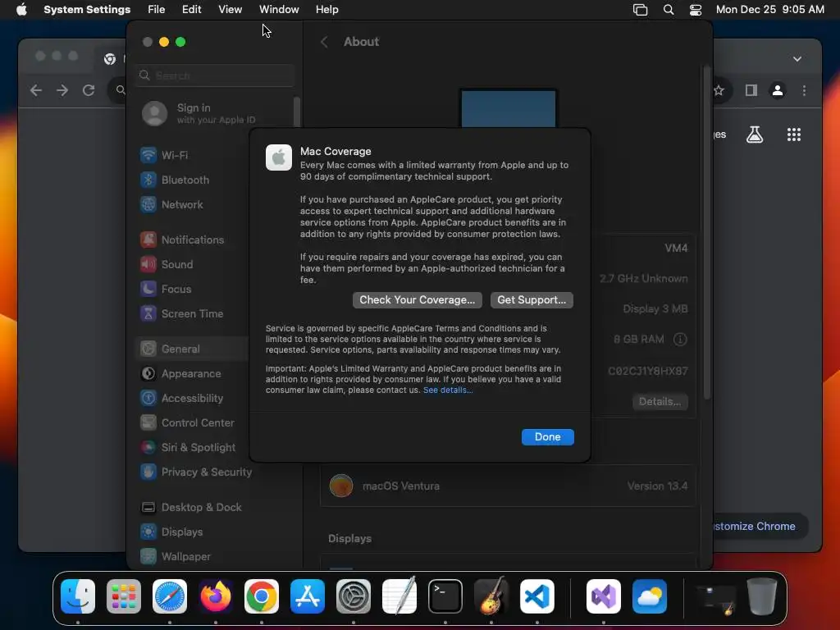Open Terminal from the Dock
This screenshot has width=840, height=630.
(x=445, y=596)
